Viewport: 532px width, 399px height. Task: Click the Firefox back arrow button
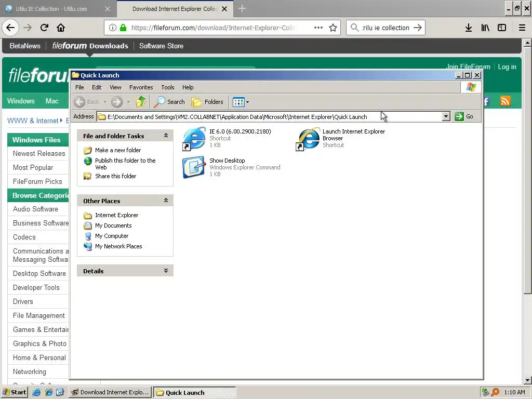pyautogui.click(x=10, y=28)
